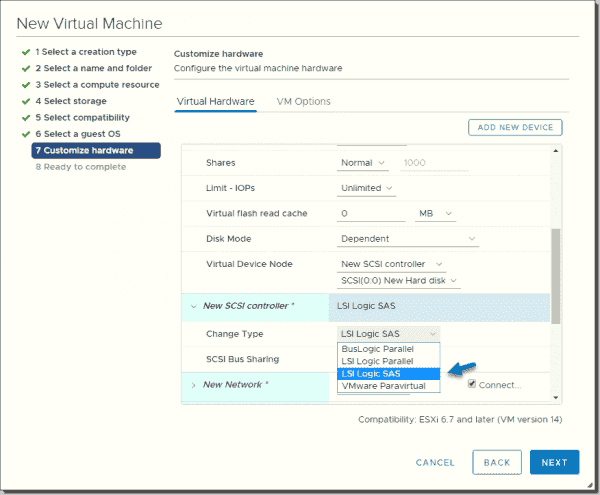
Task: Click the scroll down arrow of hardware list
Action: click(556, 398)
